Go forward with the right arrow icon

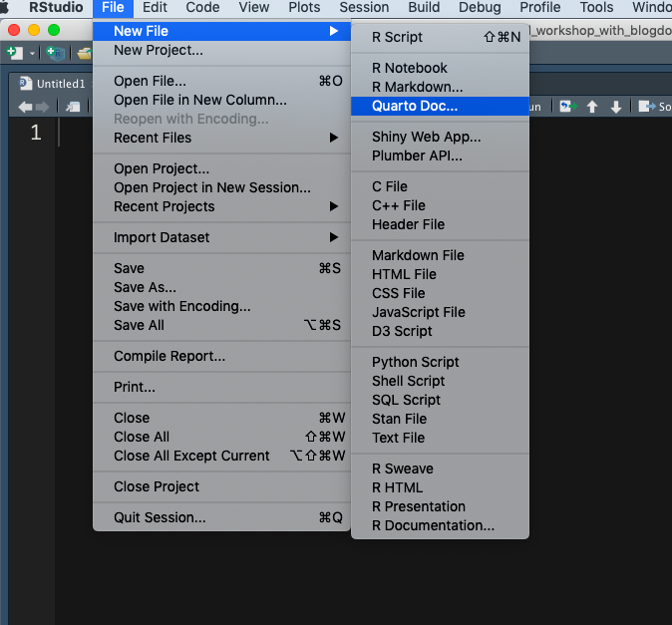tap(43, 107)
